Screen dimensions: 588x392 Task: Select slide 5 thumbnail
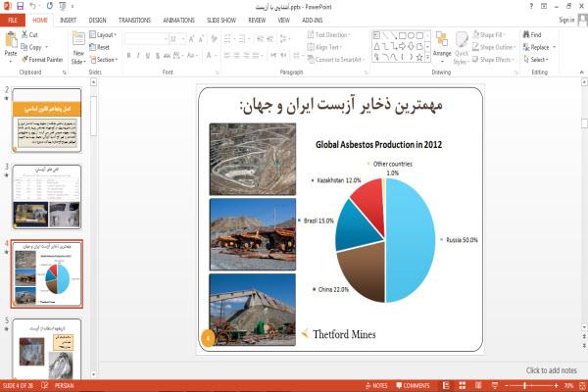click(47, 349)
